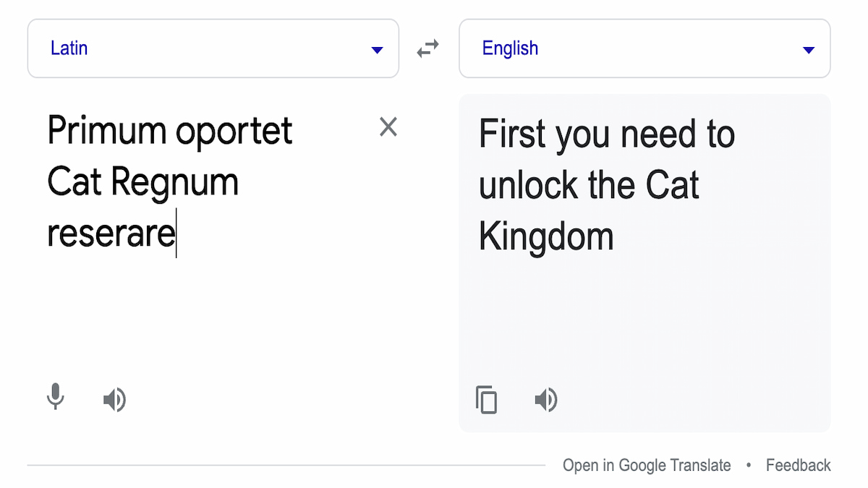This screenshot has height=488, width=868.
Task: Send Feedback via the footer link
Action: (799, 466)
